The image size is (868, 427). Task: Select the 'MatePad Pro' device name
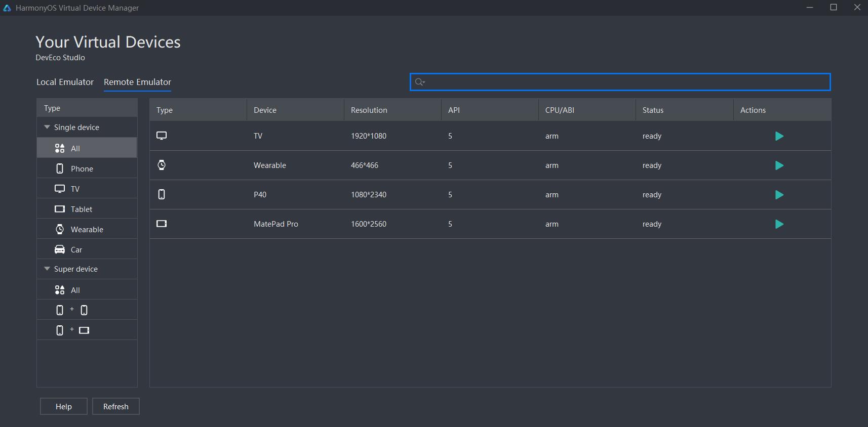click(x=276, y=224)
